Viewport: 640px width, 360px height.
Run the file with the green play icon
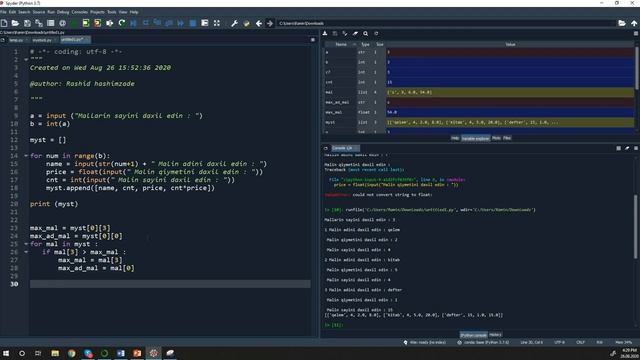[74, 23]
